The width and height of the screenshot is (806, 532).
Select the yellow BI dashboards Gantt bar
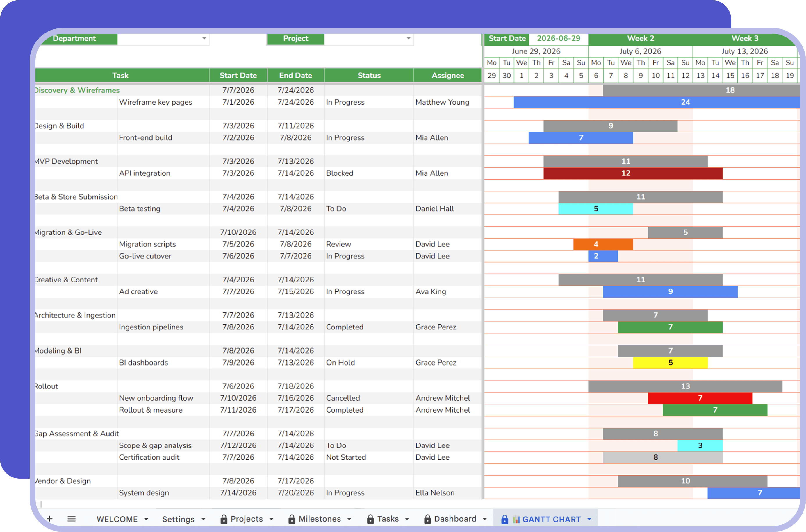[670, 363]
